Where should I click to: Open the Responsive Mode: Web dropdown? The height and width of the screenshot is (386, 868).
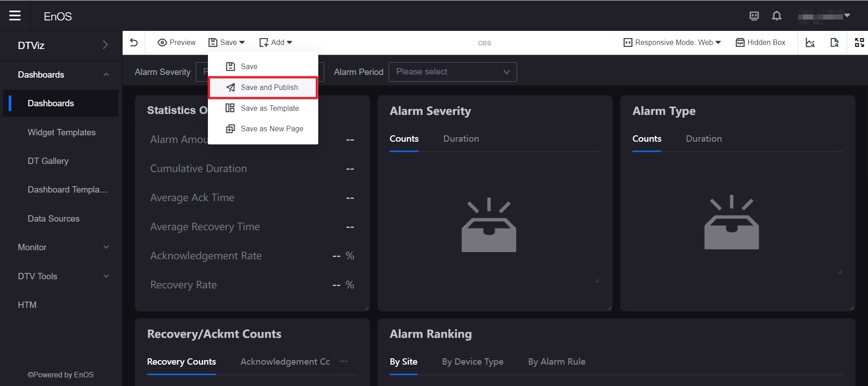click(x=672, y=42)
